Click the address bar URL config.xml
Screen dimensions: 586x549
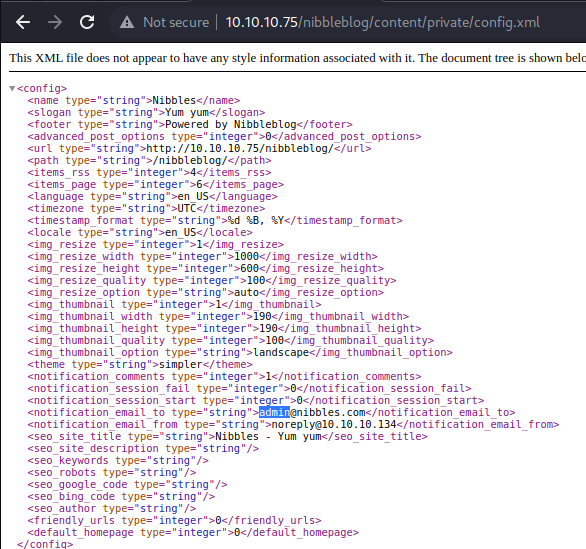pyautogui.click(x=383, y=22)
